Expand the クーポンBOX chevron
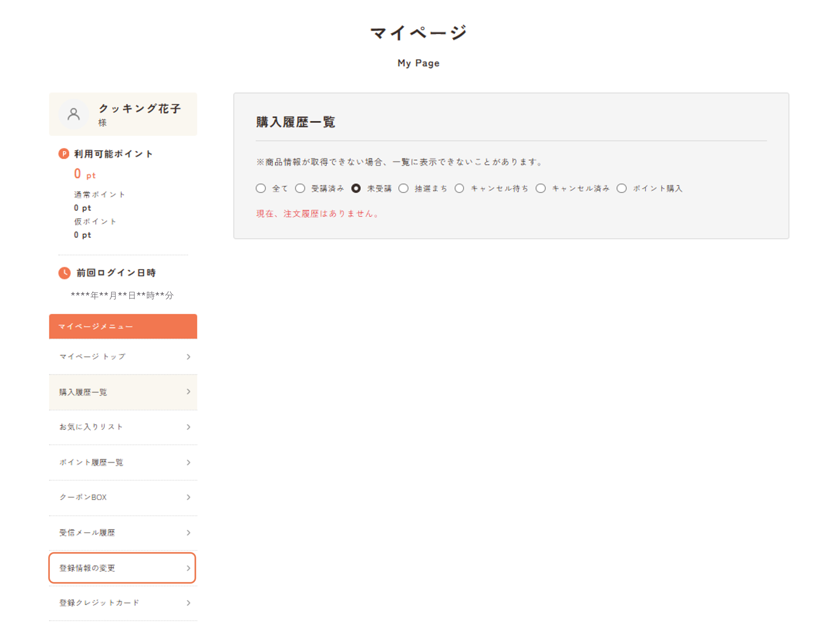Screen dimensions: 840x628 pyautogui.click(x=188, y=497)
